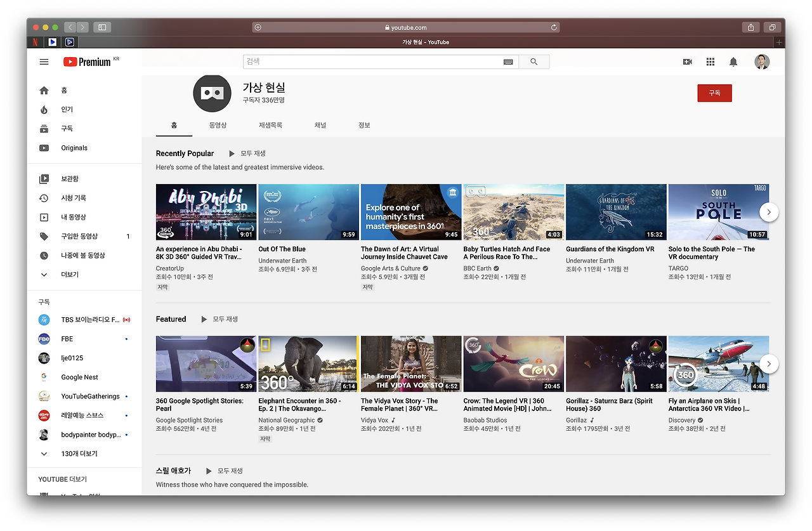The width and height of the screenshot is (812, 531).
Task: Open YouTubeGatherings subscription channel
Action: pyautogui.click(x=84, y=397)
